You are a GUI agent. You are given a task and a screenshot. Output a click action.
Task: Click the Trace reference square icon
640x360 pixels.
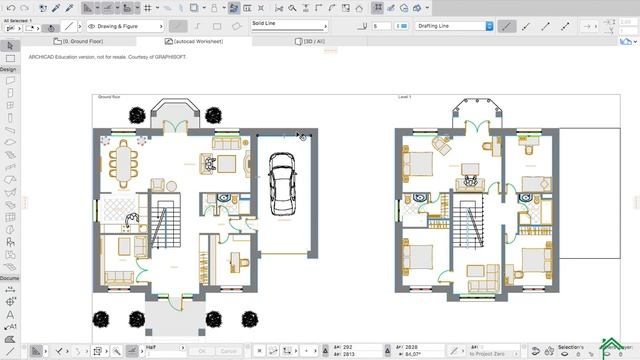[x=194, y=8]
